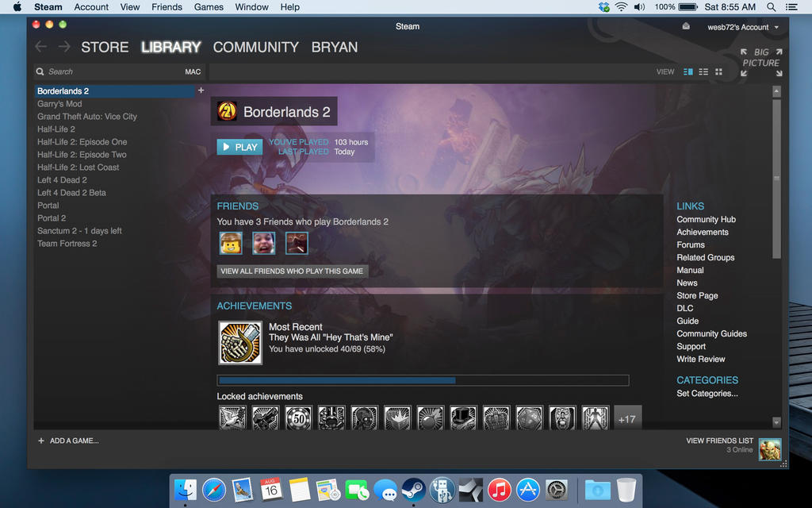Open Steam in the Dock
Image resolution: width=812 pixels, height=508 pixels.
pos(413,489)
